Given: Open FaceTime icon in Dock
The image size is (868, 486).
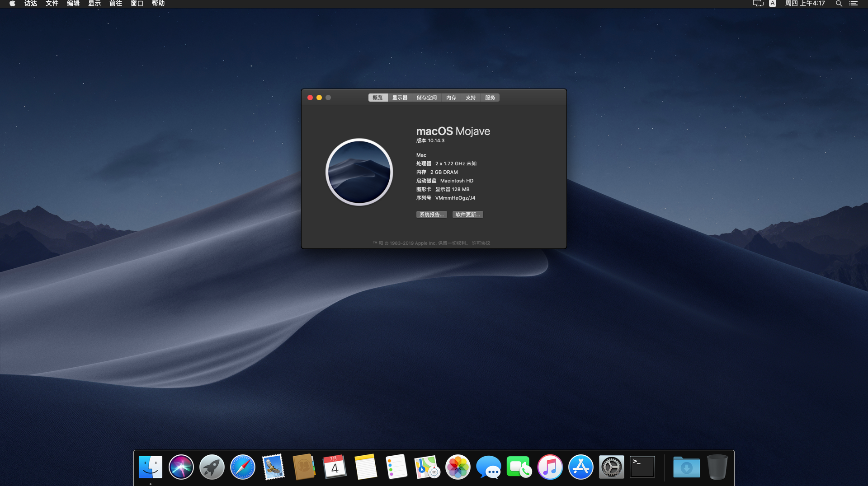Looking at the screenshot, I should pyautogui.click(x=519, y=467).
